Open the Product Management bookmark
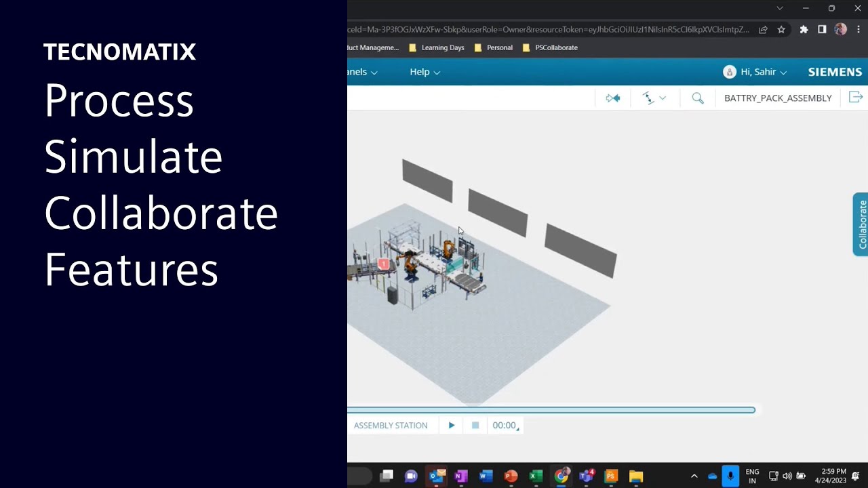 [373, 47]
